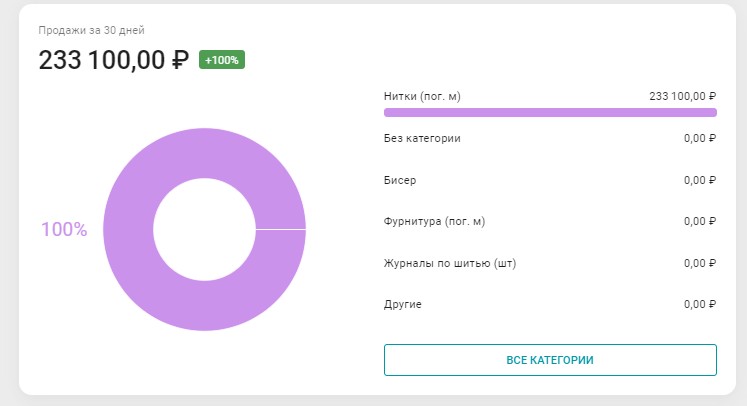Screen dimensions: 747x406
Task: Select the Без категории row label
Action: [x=422, y=138]
